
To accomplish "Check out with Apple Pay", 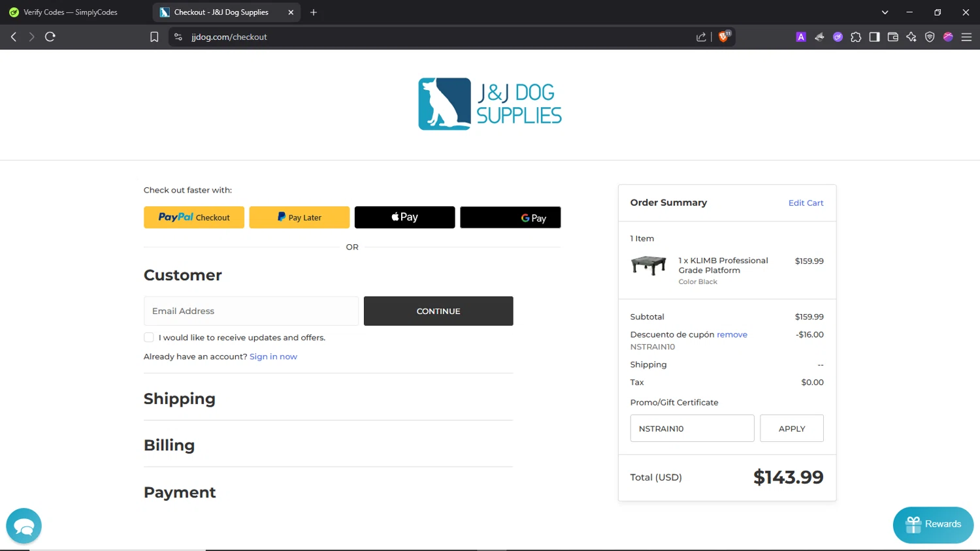I will click(404, 217).
